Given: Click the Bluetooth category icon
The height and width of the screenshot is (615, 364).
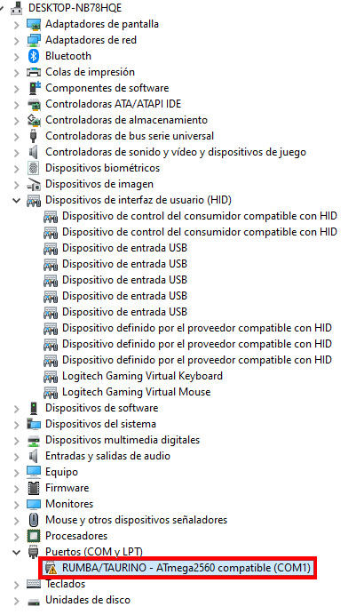Looking at the screenshot, I should [34, 56].
